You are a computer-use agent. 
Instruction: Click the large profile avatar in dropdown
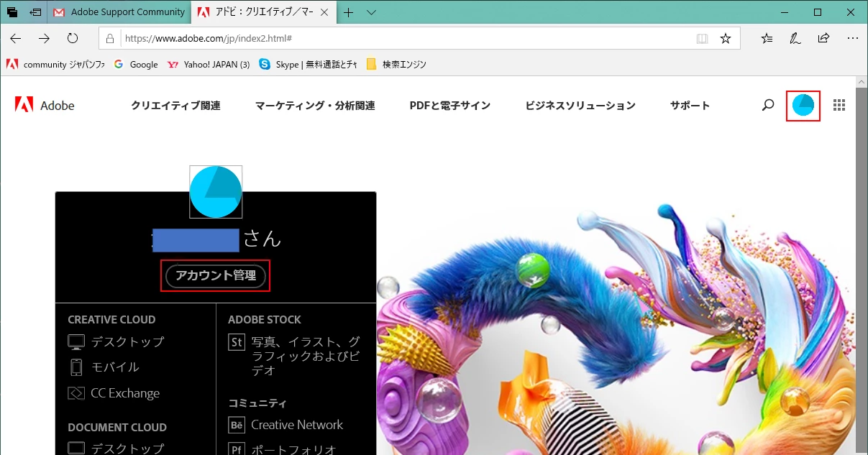tap(216, 192)
